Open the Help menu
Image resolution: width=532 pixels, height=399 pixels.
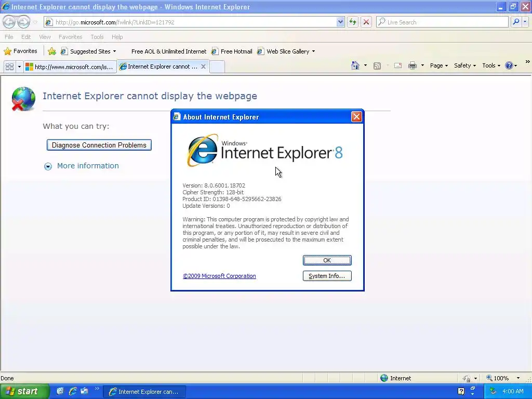pyautogui.click(x=117, y=37)
